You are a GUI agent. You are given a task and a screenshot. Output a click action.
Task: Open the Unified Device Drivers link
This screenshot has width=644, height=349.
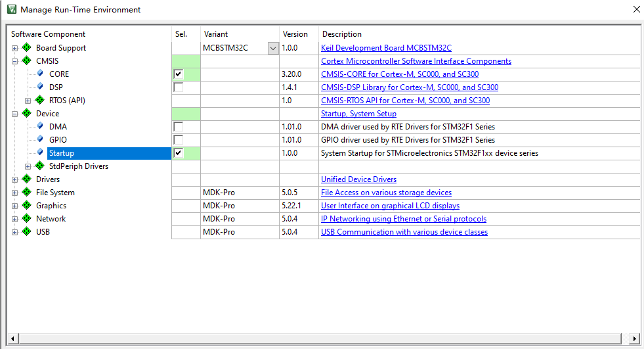pyautogui.click(x=358, y=179)
